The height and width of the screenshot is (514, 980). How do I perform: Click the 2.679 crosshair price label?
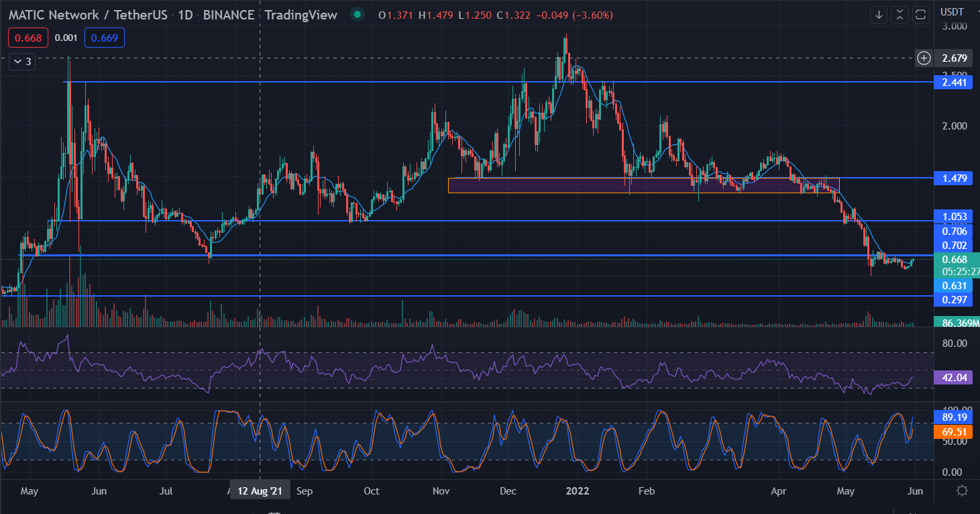point(953,58)
